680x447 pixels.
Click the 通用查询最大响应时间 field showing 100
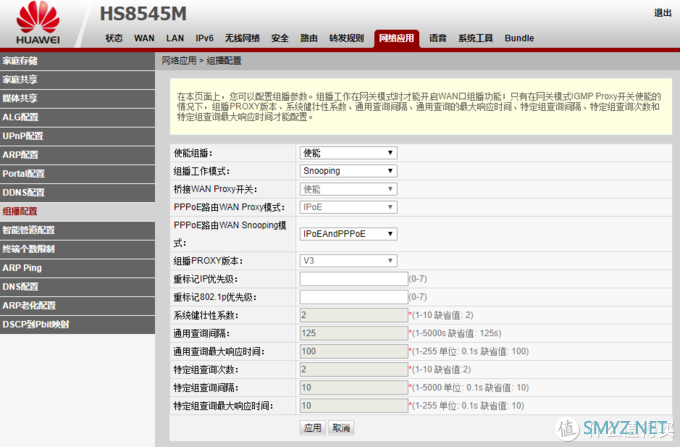tap(353, 351)
